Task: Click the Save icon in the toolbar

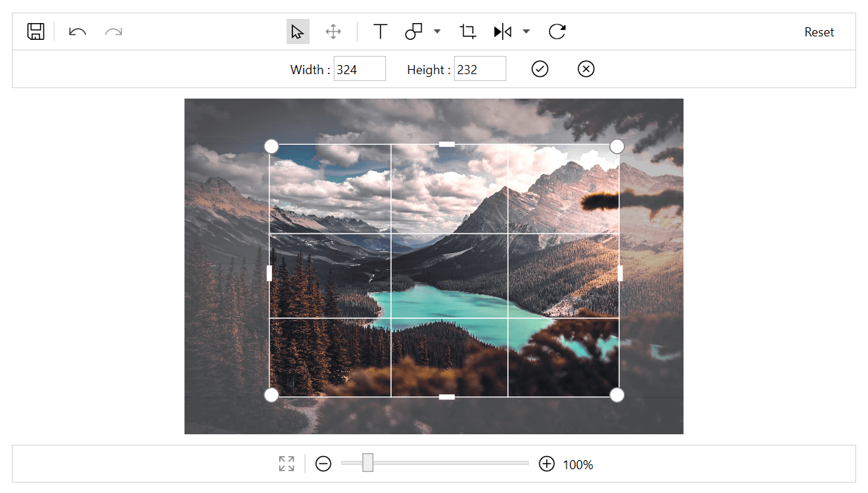Action: [36, 31]
